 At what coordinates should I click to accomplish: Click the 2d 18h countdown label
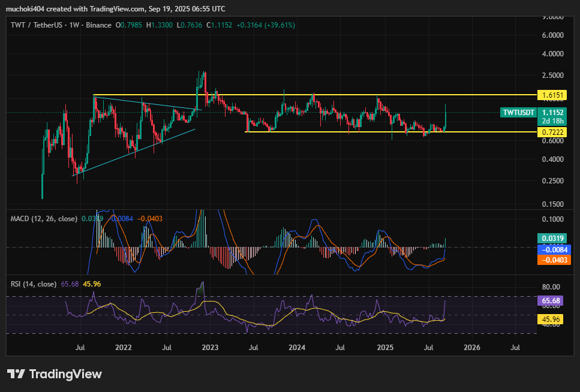click(552, 121)
